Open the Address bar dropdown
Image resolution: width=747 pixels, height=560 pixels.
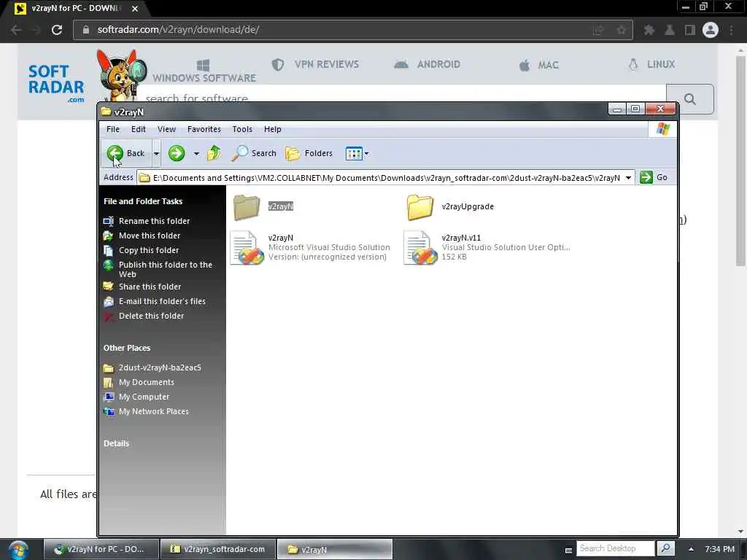(x=628, y=178)
